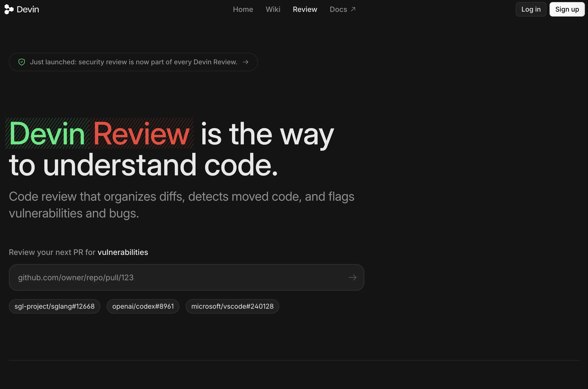Click the 'Devin Review' highlighted heading
The image size is (588, 389).
point(99,134)
